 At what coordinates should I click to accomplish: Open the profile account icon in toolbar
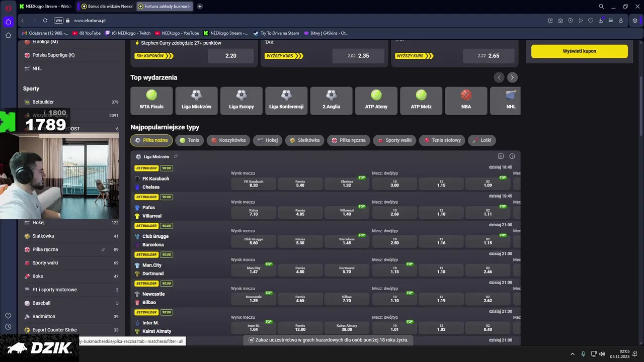click(x=621, y=21)
